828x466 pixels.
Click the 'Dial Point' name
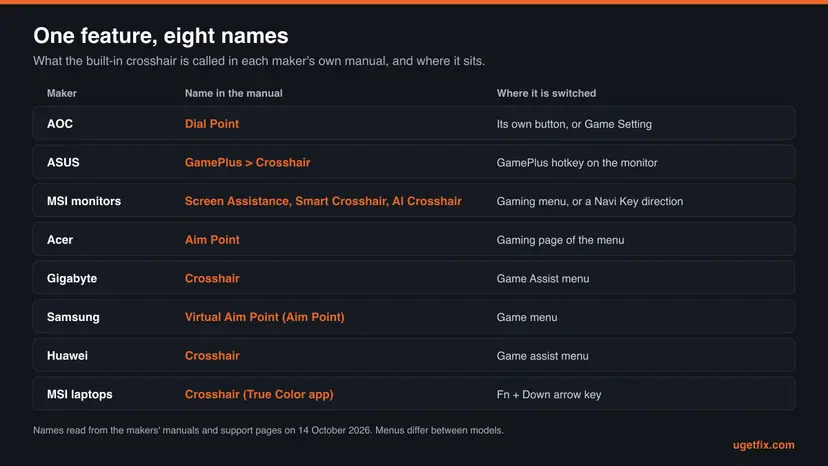click(212, 124)
